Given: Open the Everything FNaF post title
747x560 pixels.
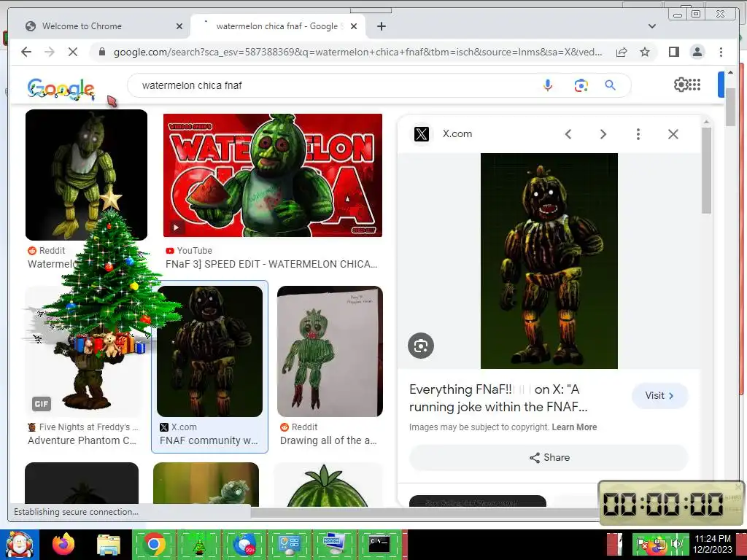Looking at the screenshot, I should pyautogui.click(x=498, y=398).
